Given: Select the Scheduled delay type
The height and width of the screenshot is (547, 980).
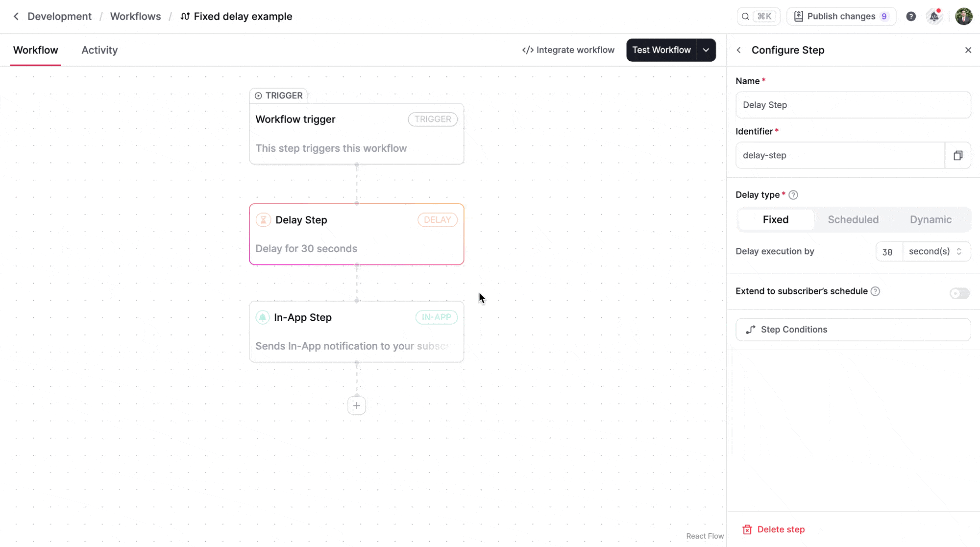Looking at the screenshot, I should point(853,219).
